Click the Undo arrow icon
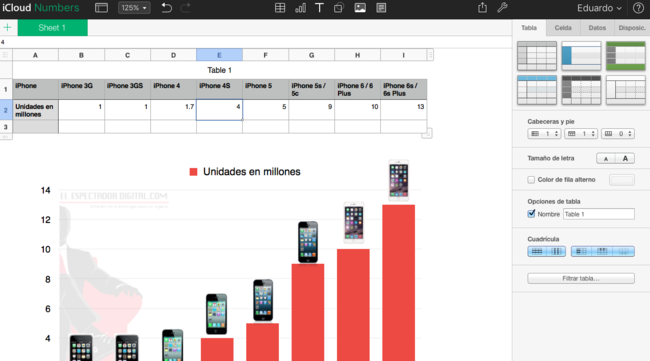 (x=166, y=8)
